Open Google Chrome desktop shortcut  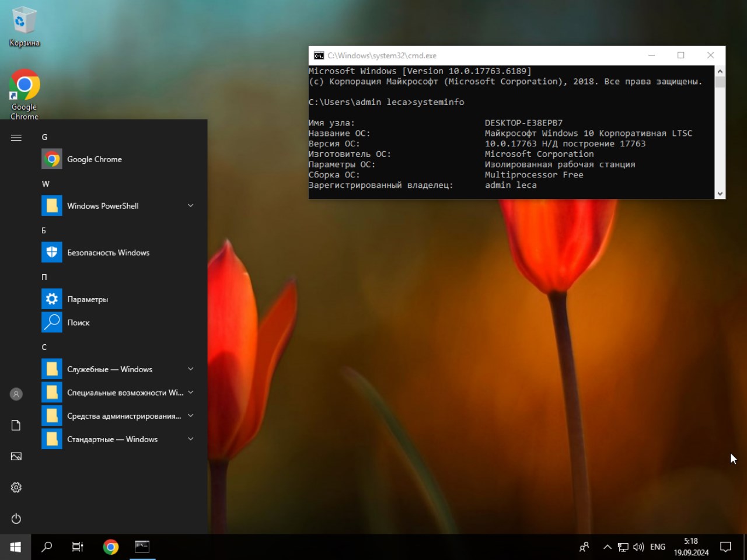click(24, 93)
